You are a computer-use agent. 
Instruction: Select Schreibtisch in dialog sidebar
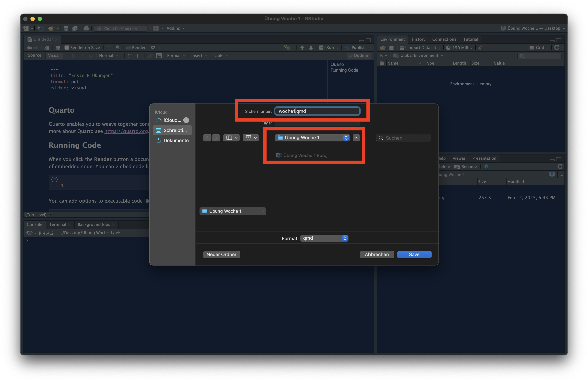coord(172,130)
